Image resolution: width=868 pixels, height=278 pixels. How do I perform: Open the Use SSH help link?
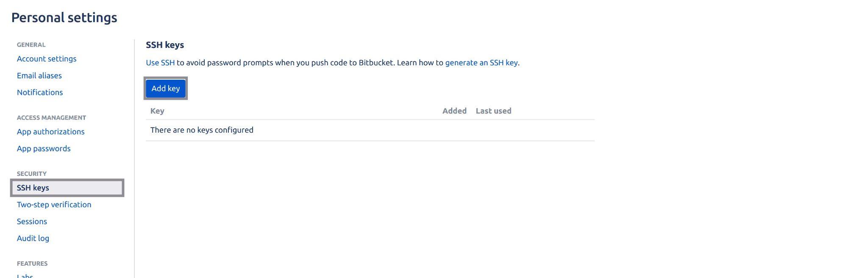[160, 62]
